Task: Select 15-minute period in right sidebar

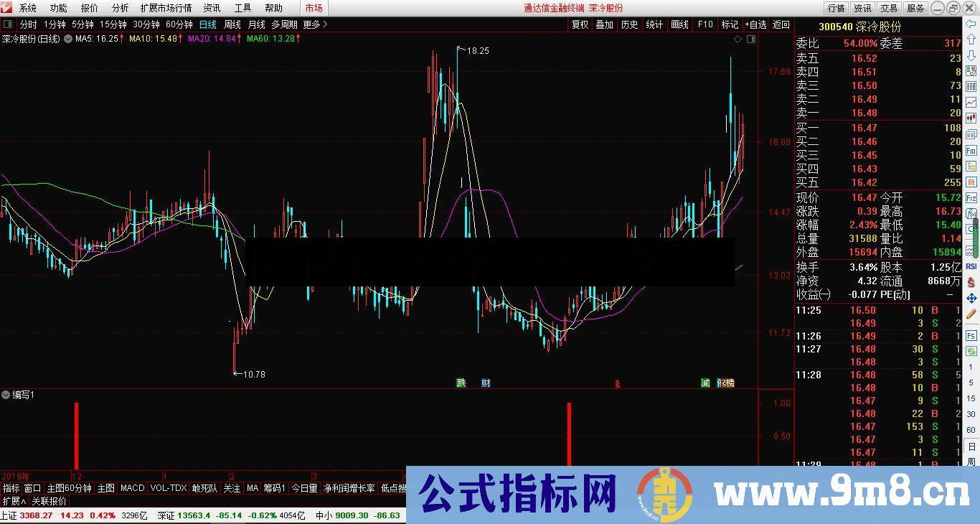Action: 971,398
